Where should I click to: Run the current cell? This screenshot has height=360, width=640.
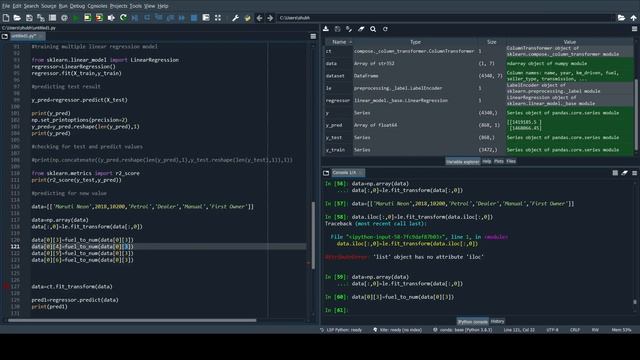click(x=87, y=18)
